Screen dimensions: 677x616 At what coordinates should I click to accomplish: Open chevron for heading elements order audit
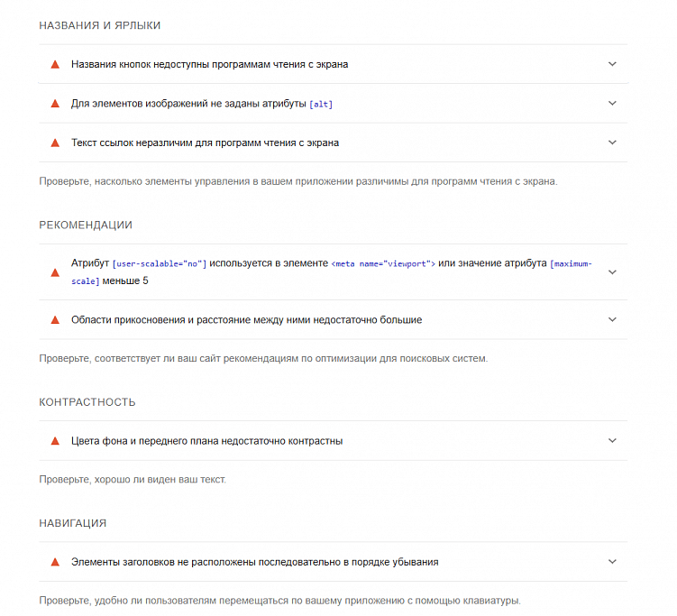pos(612,561)
